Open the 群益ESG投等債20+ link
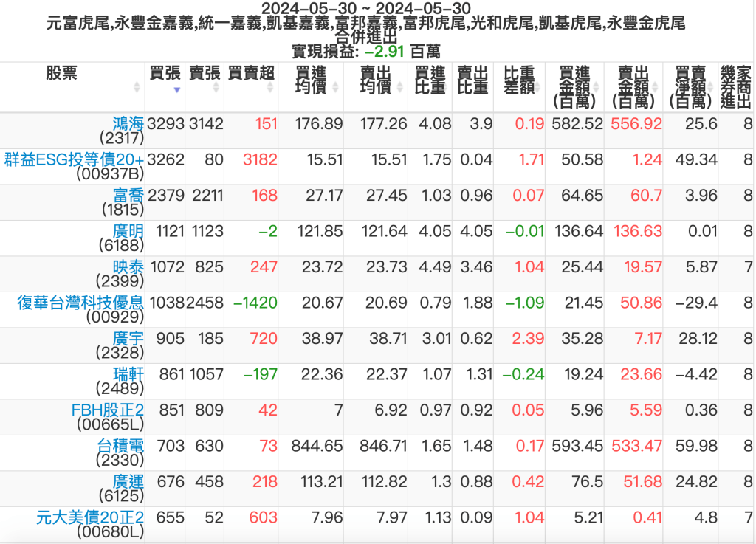756x544 pixels. 75,159
